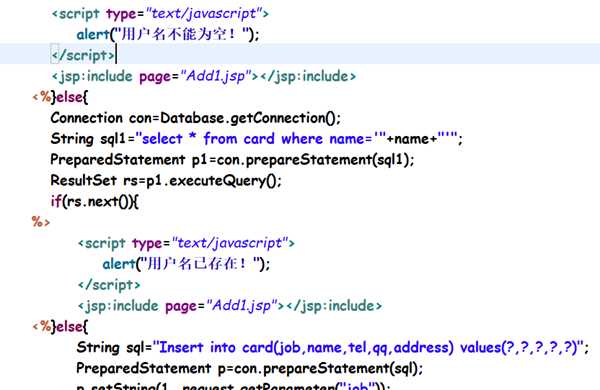Click the String sql1 select query line
The height and width of the screenshot is (390, 600).
pos(256,139)
